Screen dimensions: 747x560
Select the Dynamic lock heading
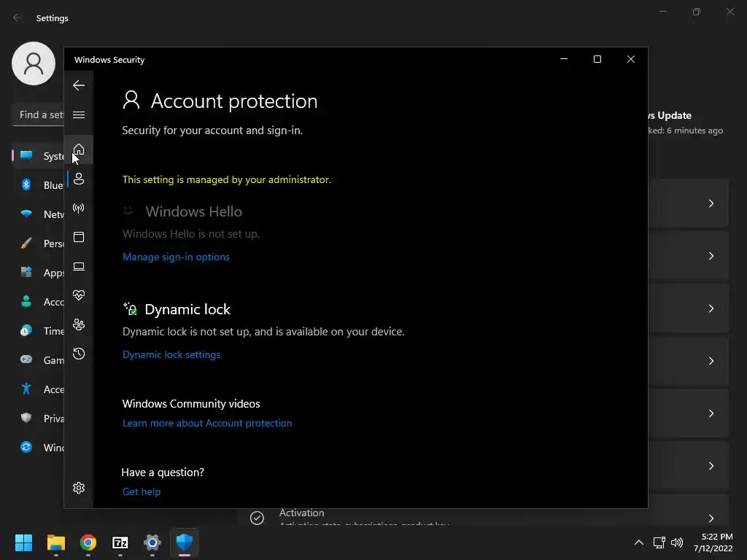187,309
